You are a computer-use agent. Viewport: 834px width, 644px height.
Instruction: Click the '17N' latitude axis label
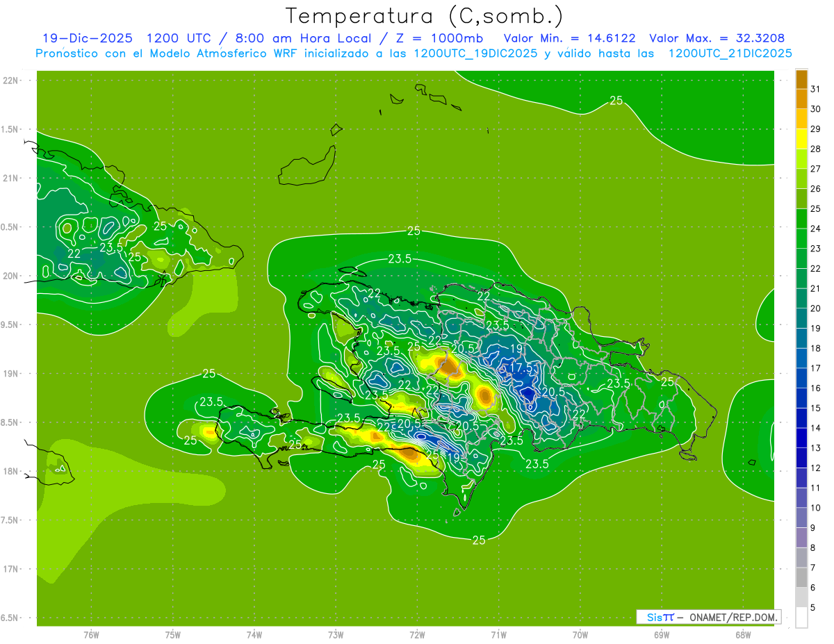[12, 569]
